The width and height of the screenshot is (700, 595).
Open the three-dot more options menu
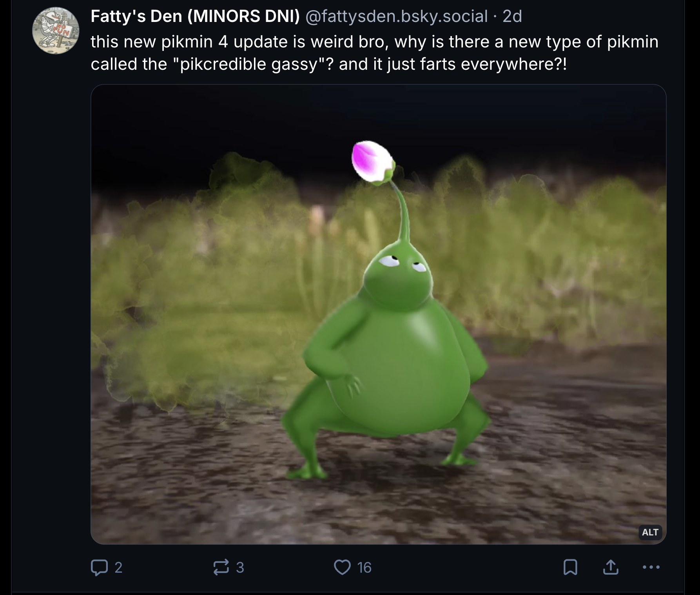pos(651,567)
